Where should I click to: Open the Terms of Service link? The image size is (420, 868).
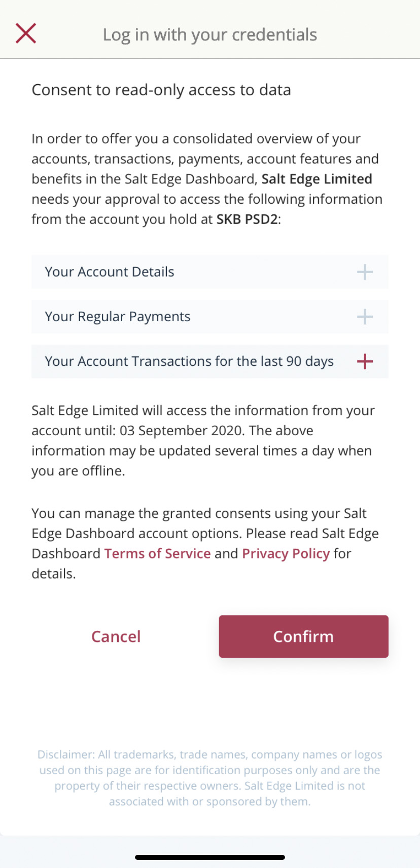click(x=157, y=553)
